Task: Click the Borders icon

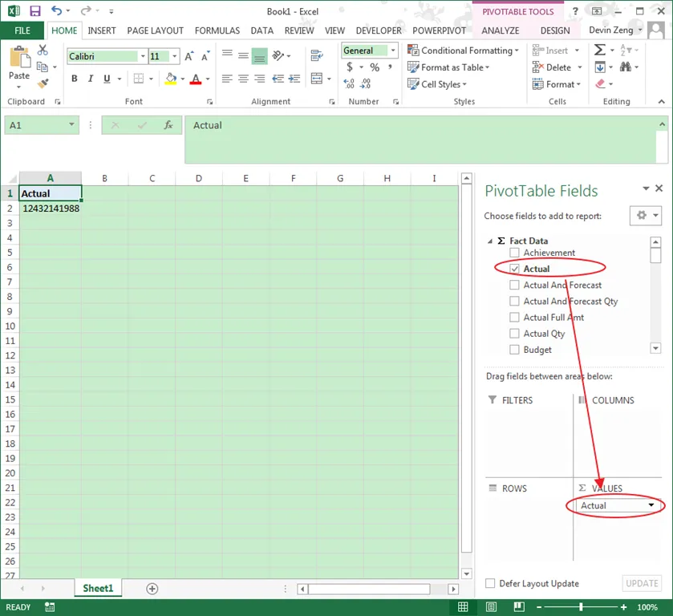Action: [x=139, y=79]
